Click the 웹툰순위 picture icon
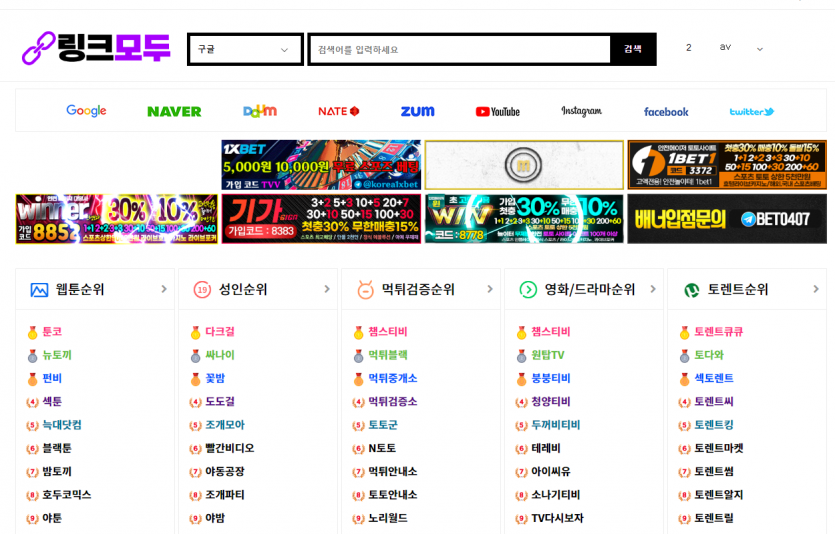Screen dimensions: 835x534 click(x=39, y=290)
